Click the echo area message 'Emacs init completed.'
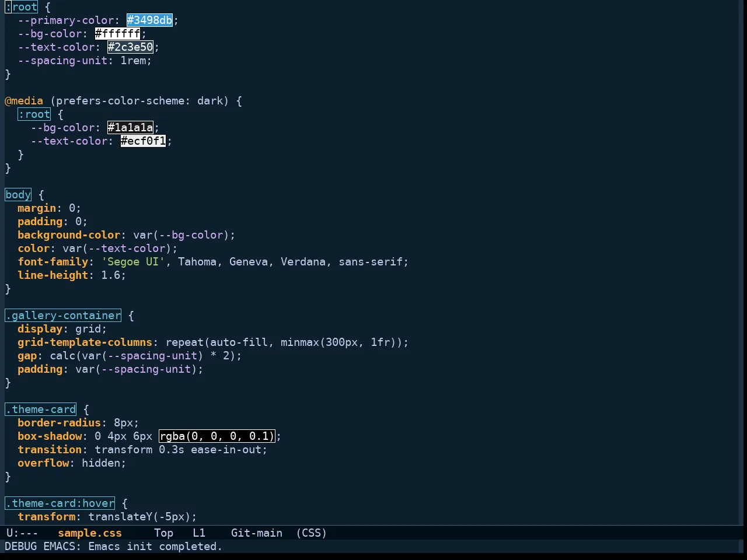Viewport: 747px width, 560px height. pos(155,547)
